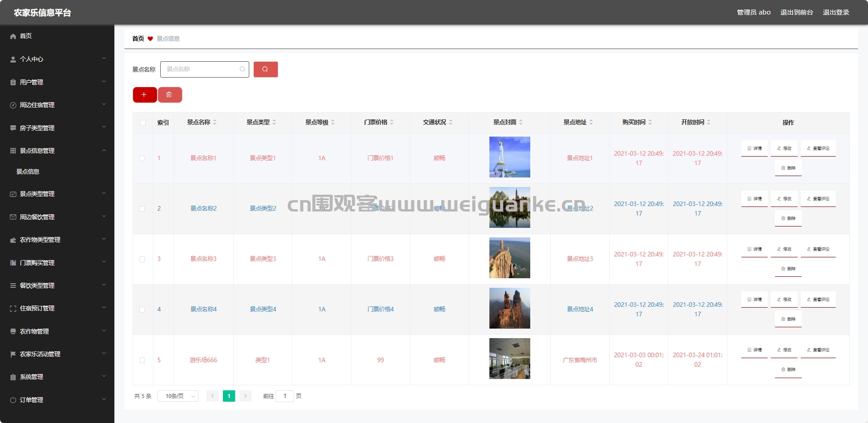Collapse 景点信息管理 menu chevron
This screenshot has width=868, height=423.
tap(104, 150)
